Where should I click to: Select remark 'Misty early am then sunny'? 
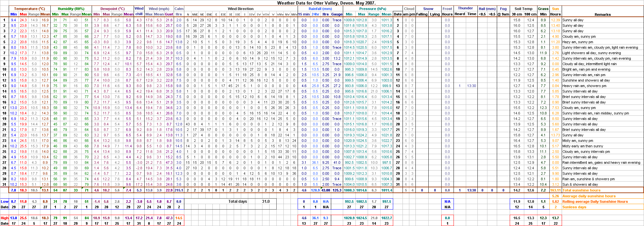click(583, 146)
